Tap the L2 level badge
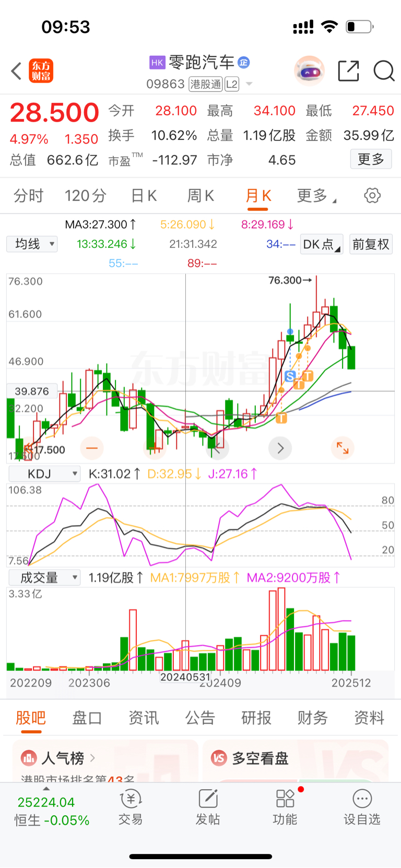This screenshot has height=868, width=401. 232,84
